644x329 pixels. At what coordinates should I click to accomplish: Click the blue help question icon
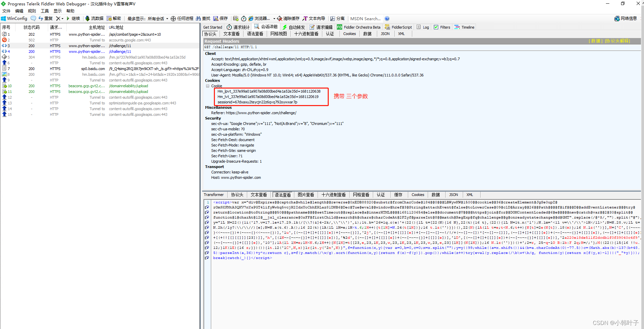[387, 19]
